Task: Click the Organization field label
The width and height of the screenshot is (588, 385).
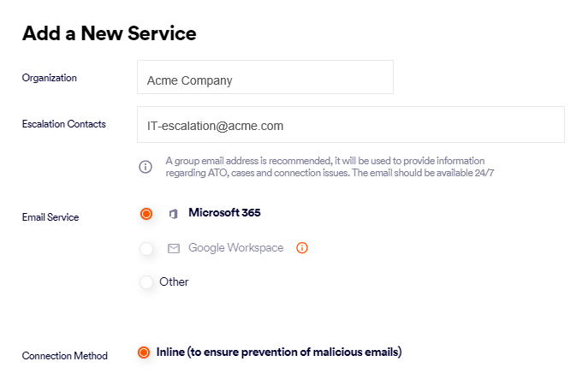Action: [50, 78]
